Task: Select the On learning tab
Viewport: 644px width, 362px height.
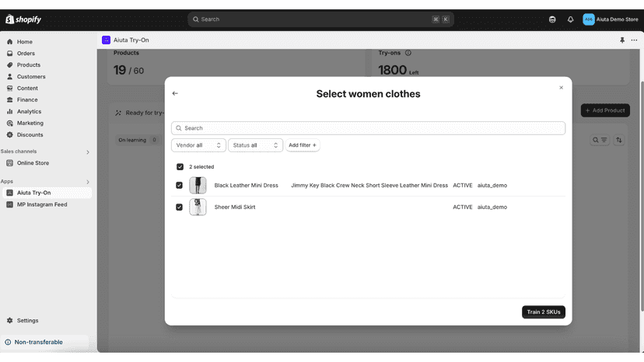Action: click(138, 140)
